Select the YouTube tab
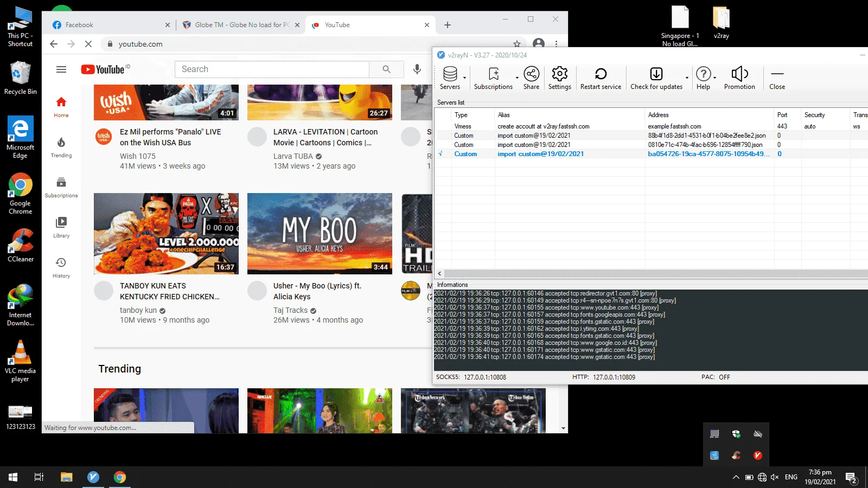Image resolution: width=868 pixels, height=488 pixels. coord(369,25)
